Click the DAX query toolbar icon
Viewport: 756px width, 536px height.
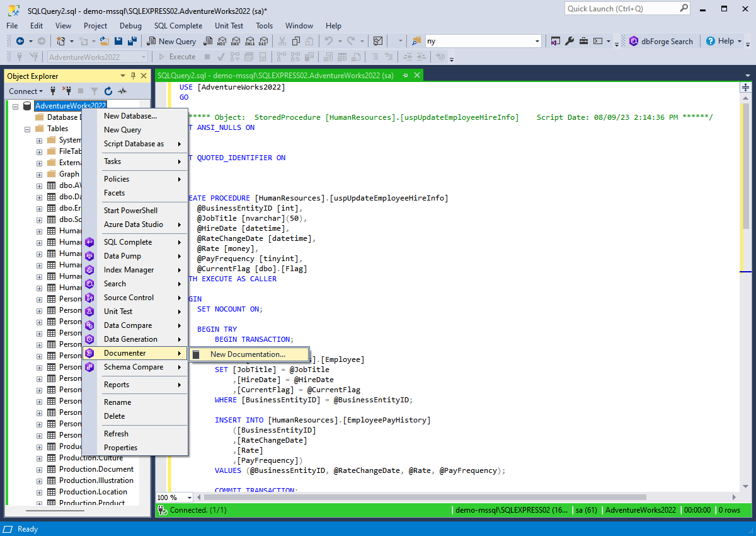click(x=263, y=41)
